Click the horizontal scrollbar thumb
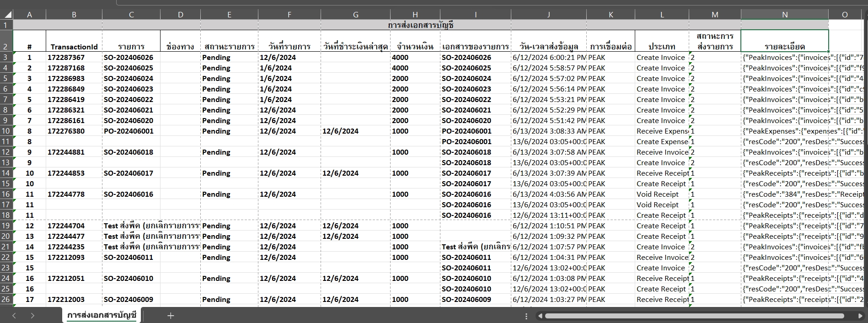 pyautogui.click(x=694, y=316)
